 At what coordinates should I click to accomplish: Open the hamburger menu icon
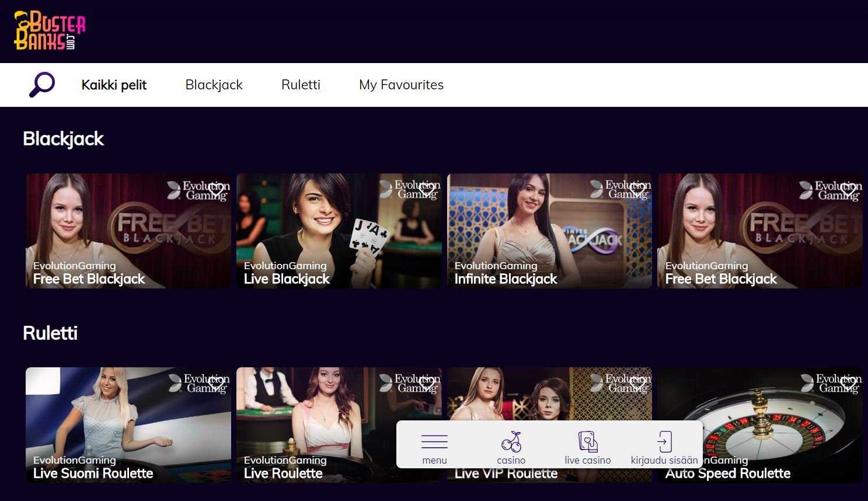434,441
